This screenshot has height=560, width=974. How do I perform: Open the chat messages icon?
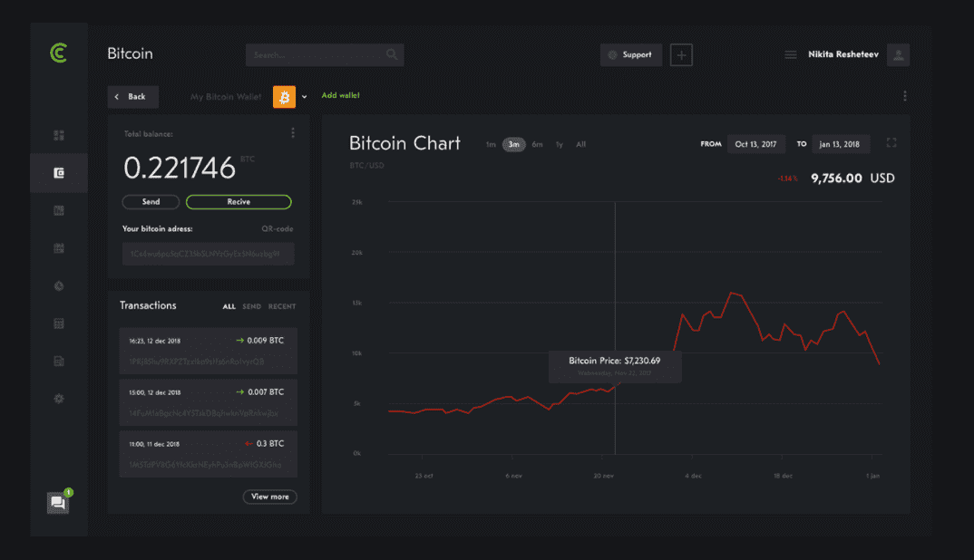pos(58,502)
